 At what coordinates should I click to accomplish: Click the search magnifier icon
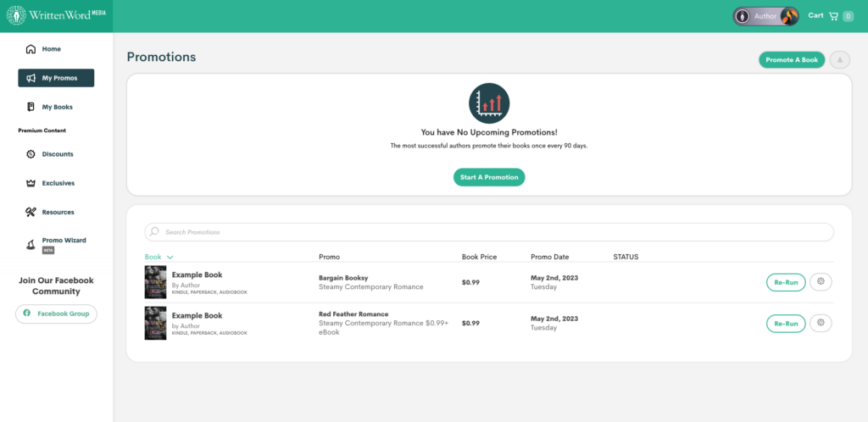coord(154,231)
